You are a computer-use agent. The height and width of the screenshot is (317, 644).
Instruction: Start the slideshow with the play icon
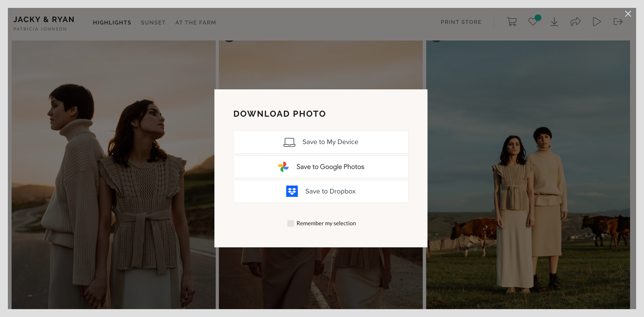(x=597, y=22)
